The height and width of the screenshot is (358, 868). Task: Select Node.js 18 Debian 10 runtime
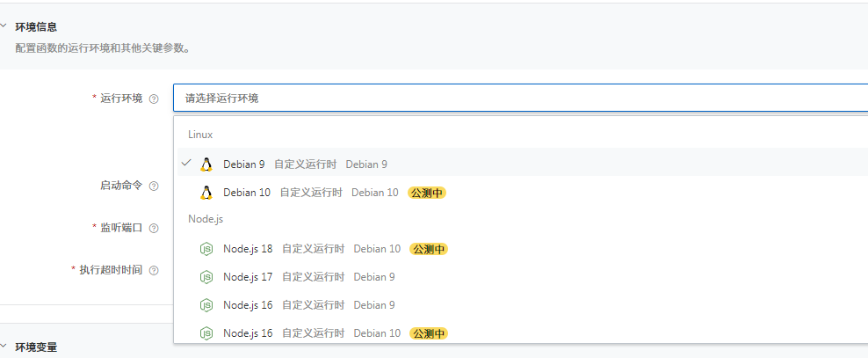[x=523, y=249]
